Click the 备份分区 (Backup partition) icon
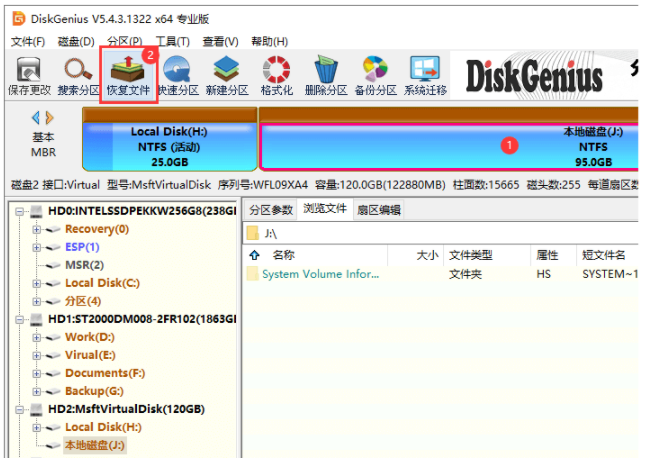652x462 pixels. tap(375, 69)
